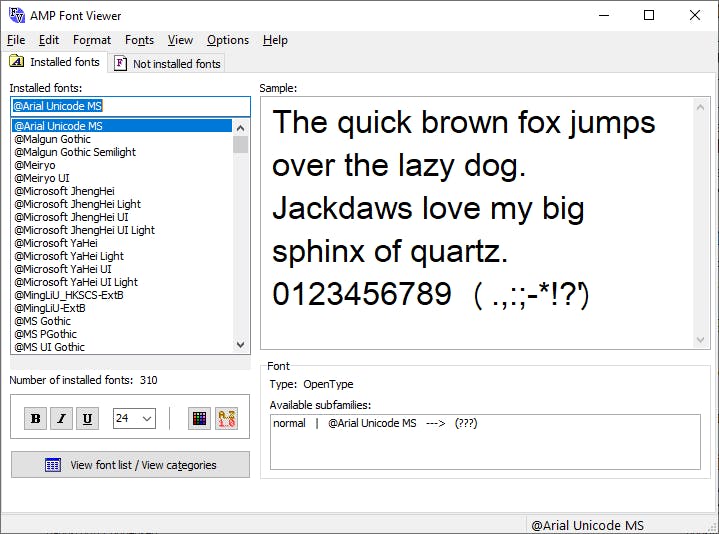Click the font name input field
This screenshot has width=719, height=534.
click(130, 106)
